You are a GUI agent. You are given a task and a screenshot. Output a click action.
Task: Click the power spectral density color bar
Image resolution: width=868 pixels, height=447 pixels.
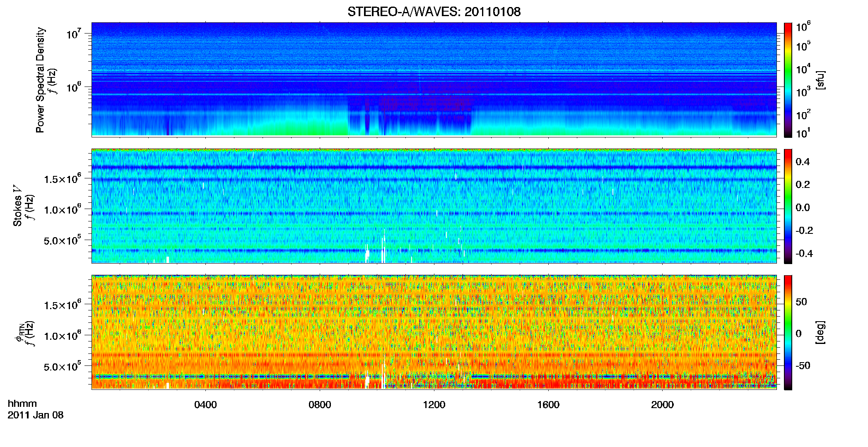pyautogui.click(x=788, y=80)
